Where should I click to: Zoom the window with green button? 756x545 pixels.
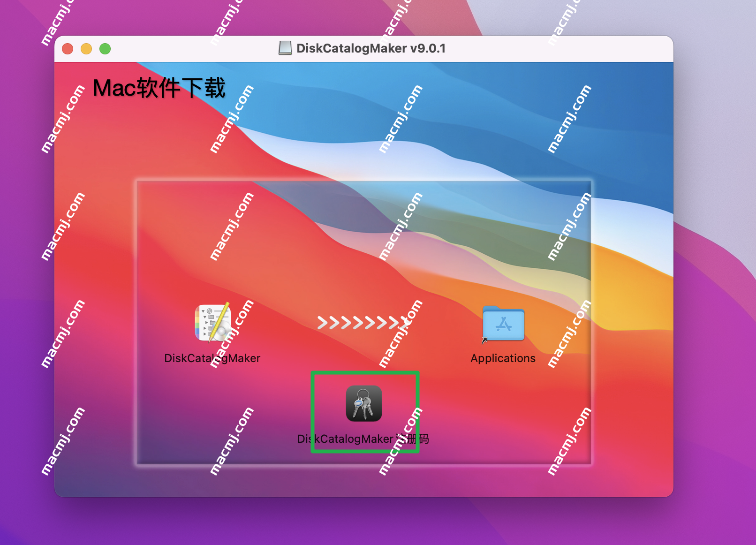coord(105,49)
